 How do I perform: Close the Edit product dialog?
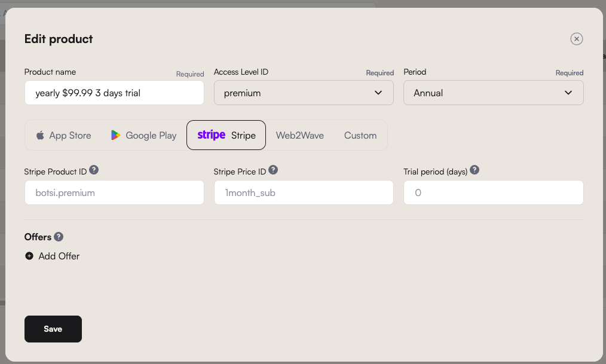click(576, 39)
